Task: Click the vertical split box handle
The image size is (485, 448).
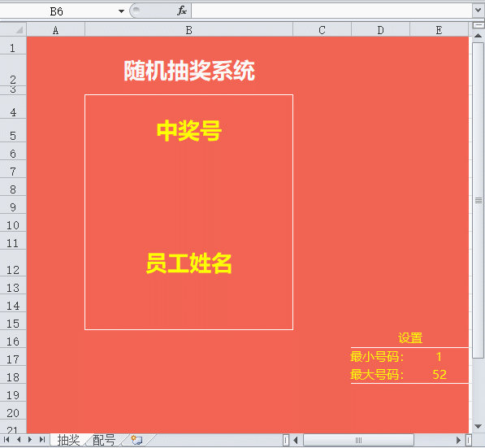Action: 469,440
